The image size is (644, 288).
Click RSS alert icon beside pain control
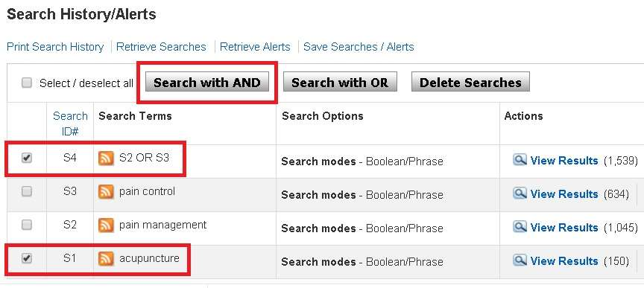(x=106, y=191)
